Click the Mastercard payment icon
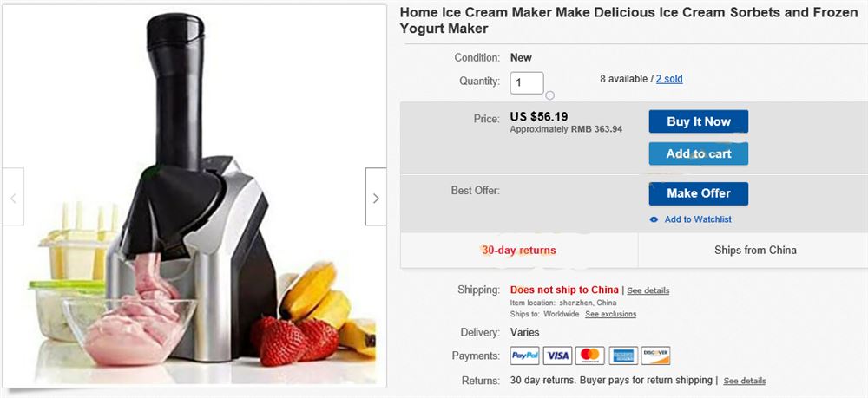The image size is (868, 398). click(x=590, y=356)
